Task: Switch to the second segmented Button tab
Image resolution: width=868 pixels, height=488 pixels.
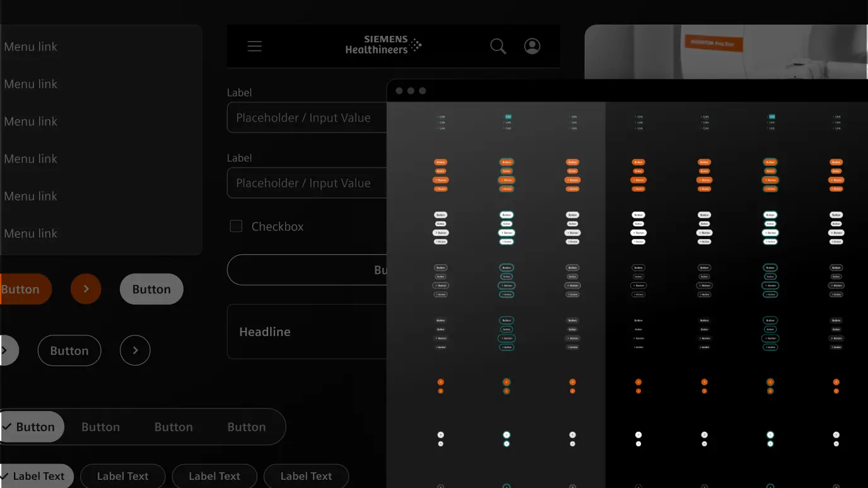Action: 100,427
